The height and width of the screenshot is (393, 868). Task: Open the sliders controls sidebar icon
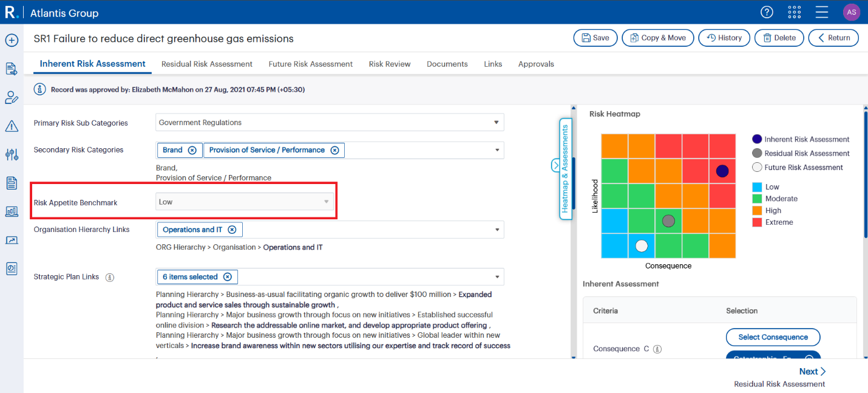(12, 154)
